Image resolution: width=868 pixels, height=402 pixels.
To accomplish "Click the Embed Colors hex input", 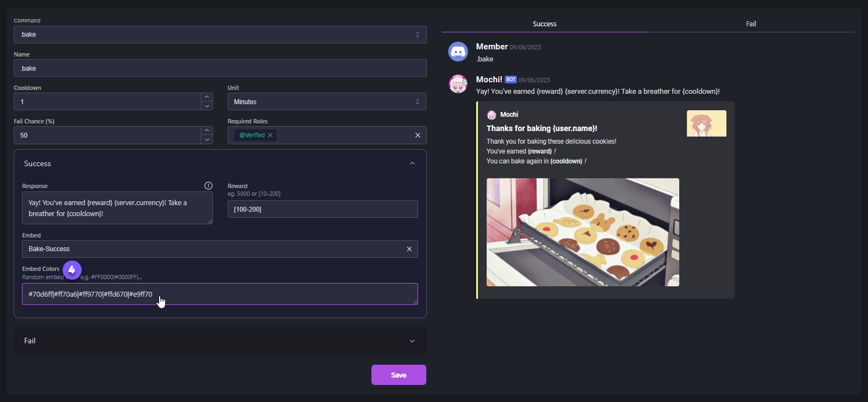I will (219, 295).
